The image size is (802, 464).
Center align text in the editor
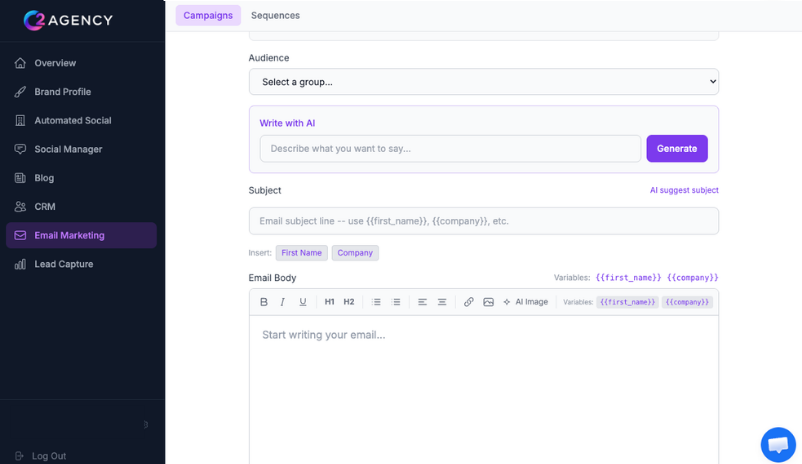click(442, 302)
